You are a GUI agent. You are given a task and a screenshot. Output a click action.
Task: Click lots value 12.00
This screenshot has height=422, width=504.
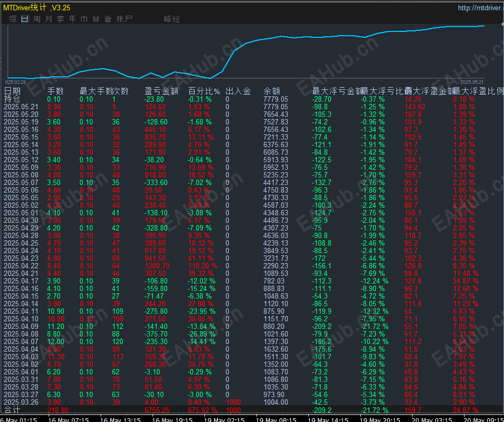pyautogui.click(x=56, y=341)
